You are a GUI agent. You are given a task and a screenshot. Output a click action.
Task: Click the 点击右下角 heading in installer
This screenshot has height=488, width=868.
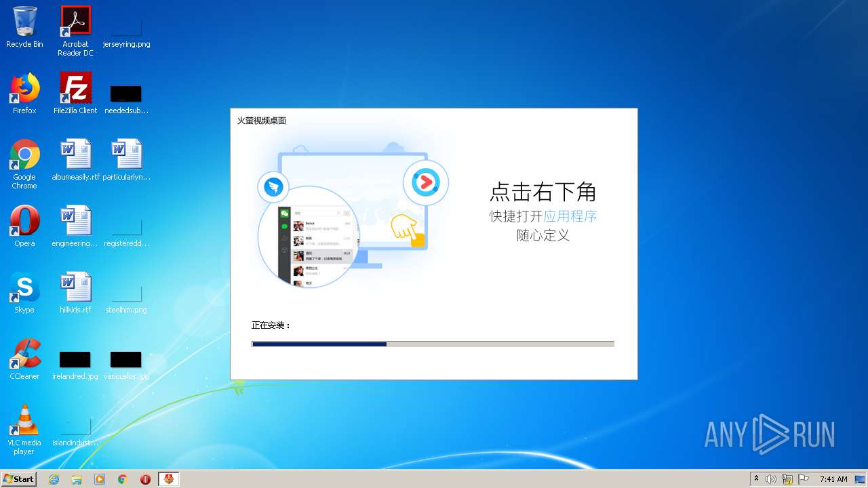543,192
